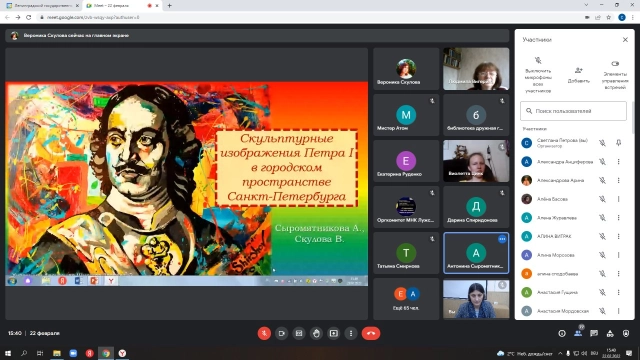
Task: Open the chat panel icon
Action: pos(594,333)
